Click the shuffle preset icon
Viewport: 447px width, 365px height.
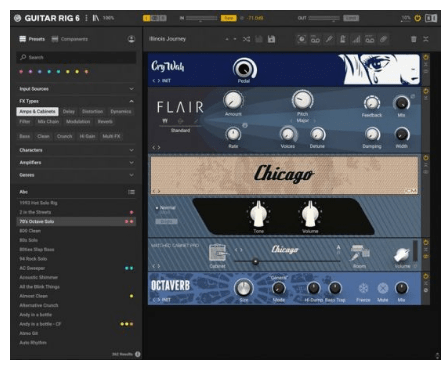pyautogui.click(x=246, y=39)
